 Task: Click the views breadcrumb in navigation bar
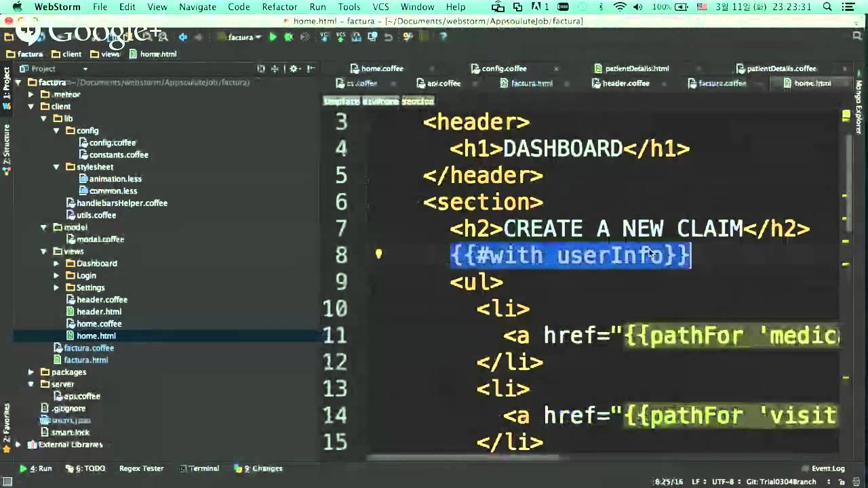pyautogui.click(x=104, y=54)
